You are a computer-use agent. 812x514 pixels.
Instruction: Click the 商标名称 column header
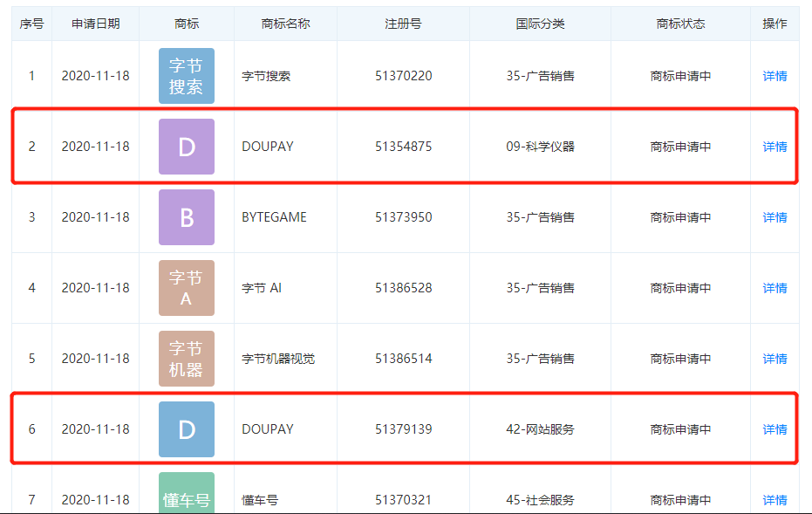285,24
